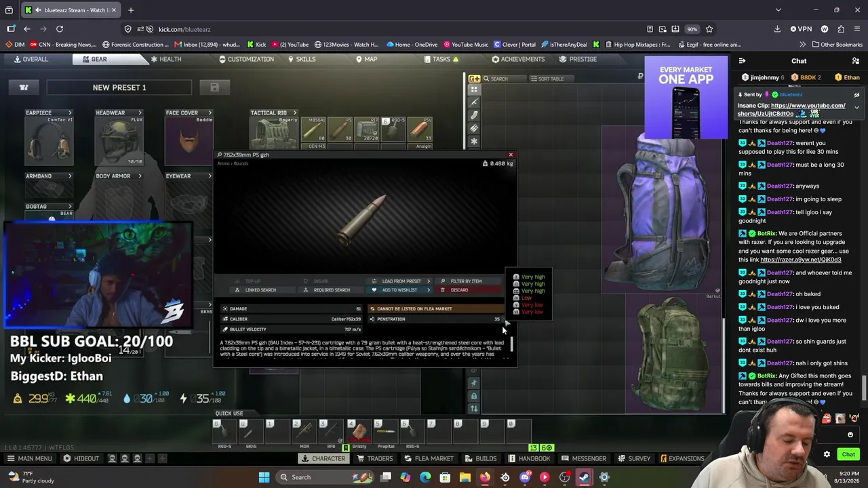Expand the Headwear slot arrow
The width and height of the screenshot is (868, 488).
pos(140,113)
